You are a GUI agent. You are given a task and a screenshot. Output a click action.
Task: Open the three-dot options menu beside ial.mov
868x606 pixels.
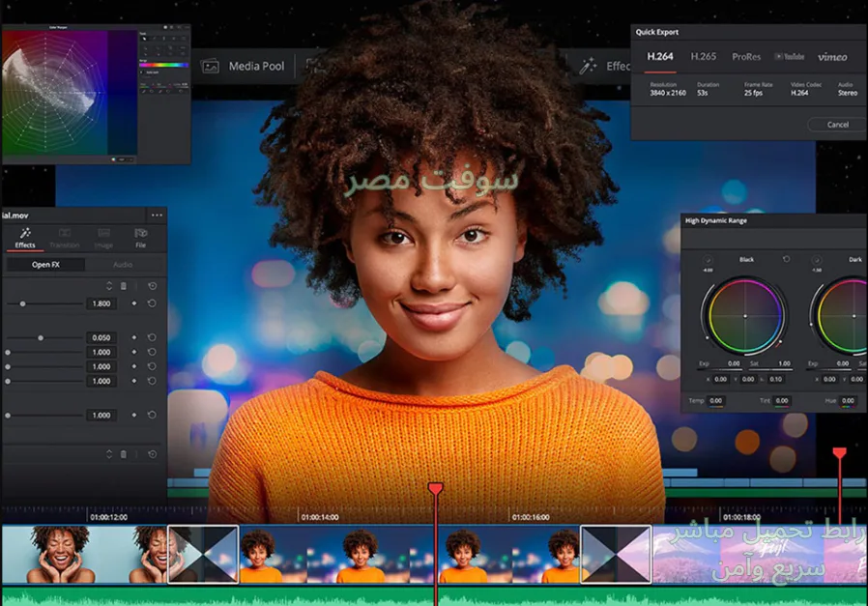(157, 216)
